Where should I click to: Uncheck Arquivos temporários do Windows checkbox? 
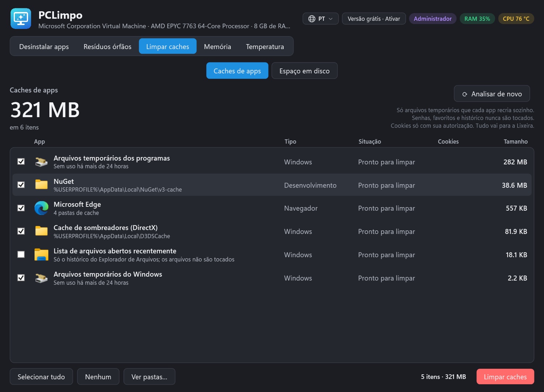tap(21, 277)
